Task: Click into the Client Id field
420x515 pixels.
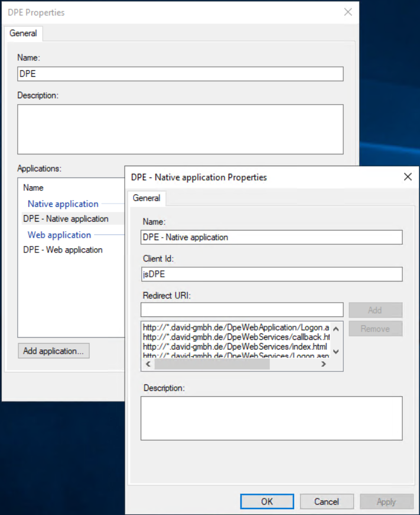Action: click(x=271, y=274)
